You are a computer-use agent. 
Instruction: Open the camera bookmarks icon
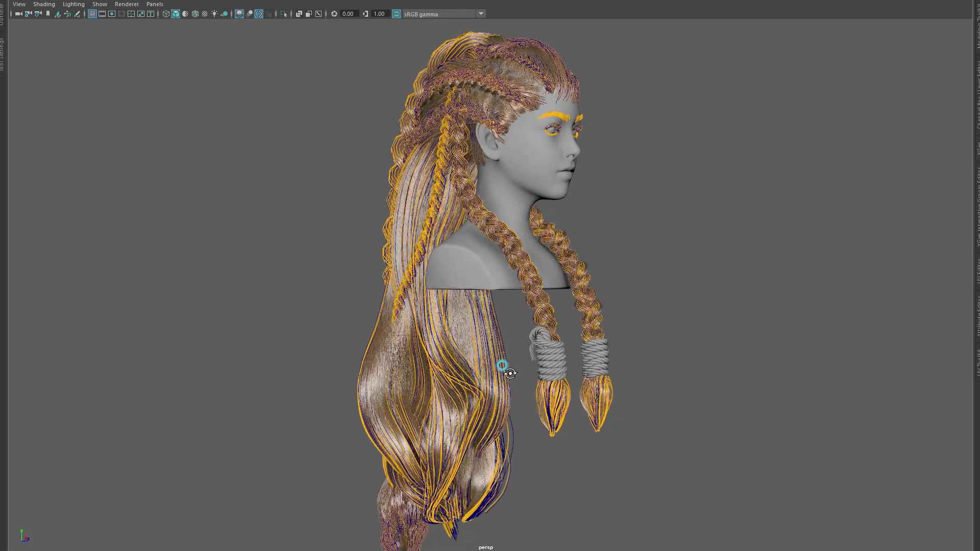point(48,14)
